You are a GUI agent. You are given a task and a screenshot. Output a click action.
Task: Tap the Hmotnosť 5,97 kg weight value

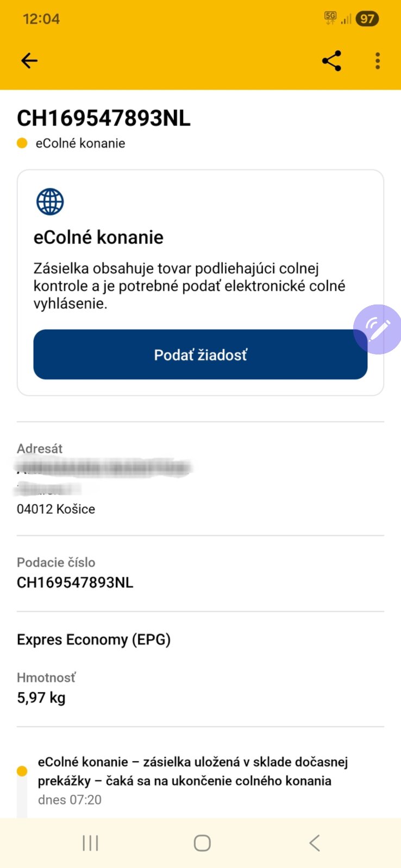pos(41,698)
